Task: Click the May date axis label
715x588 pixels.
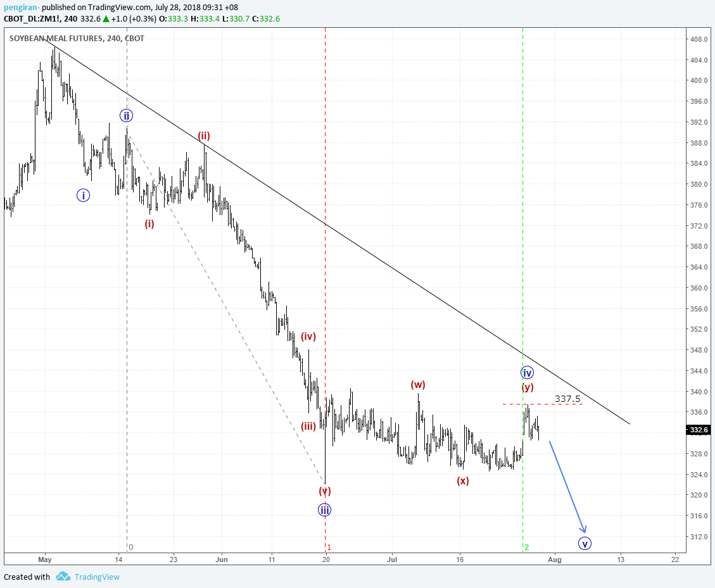Action: [x=45, y=560]
